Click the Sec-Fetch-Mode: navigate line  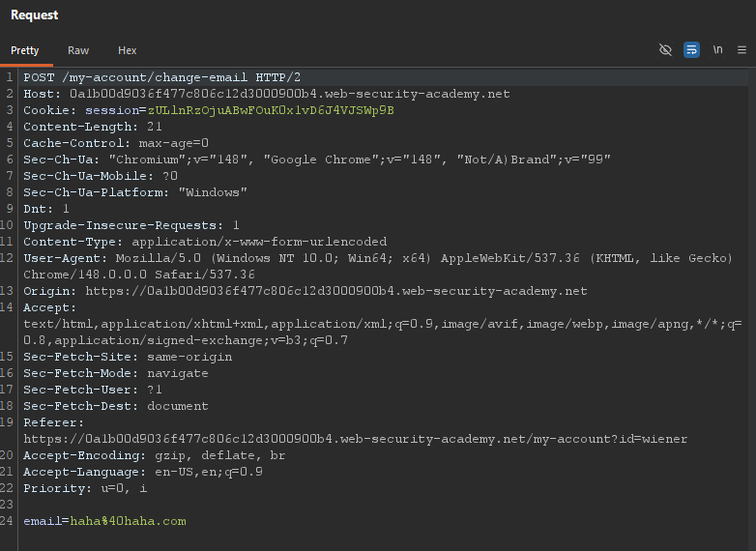pyautogui.click(x=116, y=373)
